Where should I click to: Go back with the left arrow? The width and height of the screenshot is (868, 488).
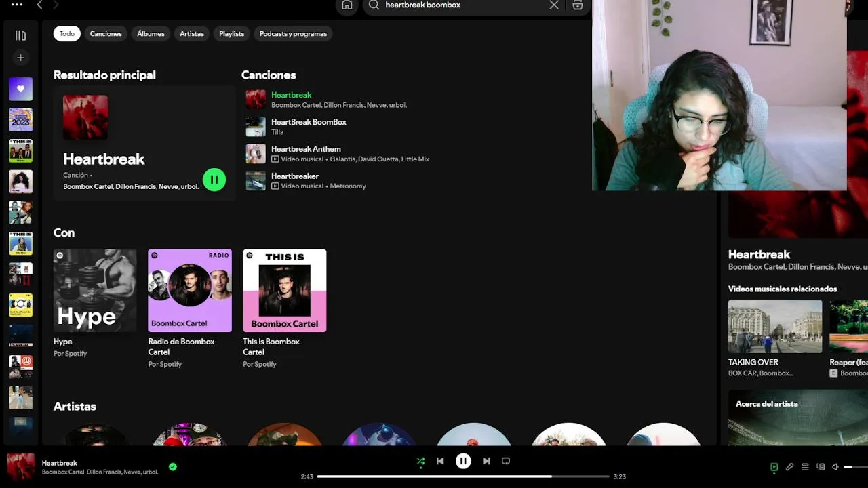click(x=40, y=5)
